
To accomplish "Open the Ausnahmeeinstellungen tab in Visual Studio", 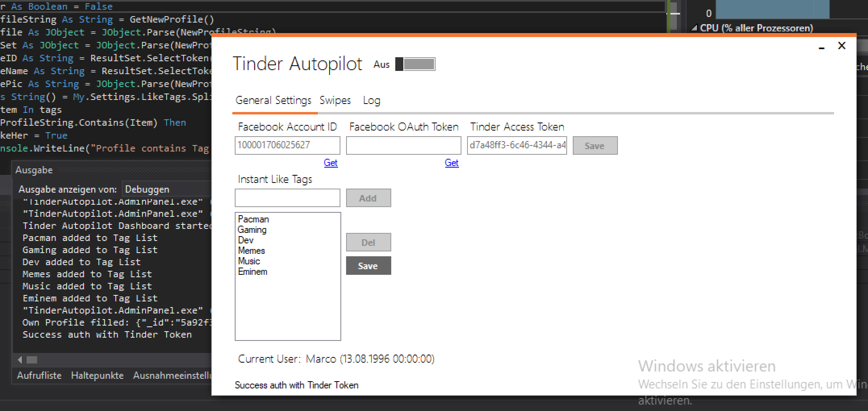I will pos(172,375).
